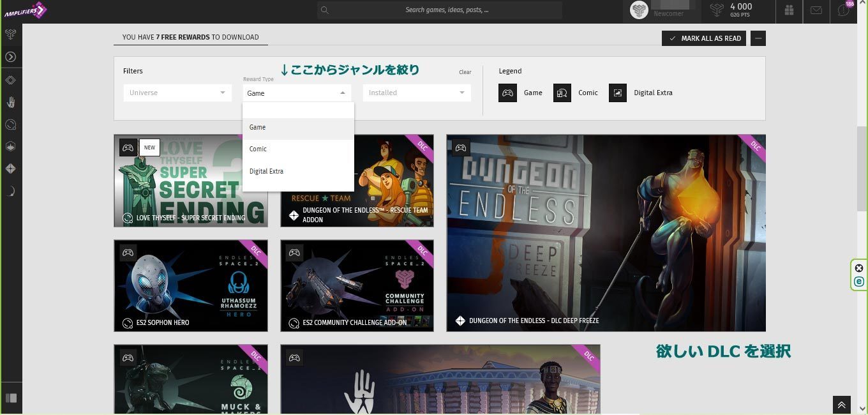The width and height of the screenshot is (868, 415).
Task: Select the diamond-shaped universe icon in left sidebar
Action: [10, 80]
